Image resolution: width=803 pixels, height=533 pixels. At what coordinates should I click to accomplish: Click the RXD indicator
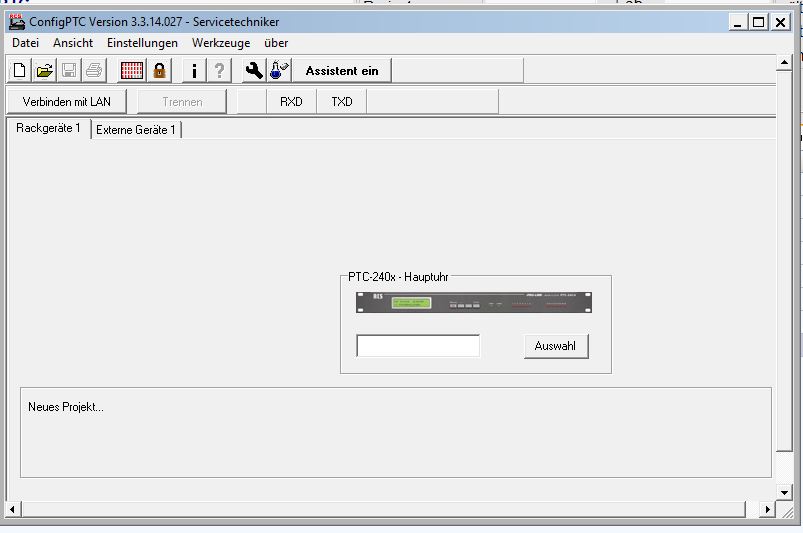click(x=291, y=102)
